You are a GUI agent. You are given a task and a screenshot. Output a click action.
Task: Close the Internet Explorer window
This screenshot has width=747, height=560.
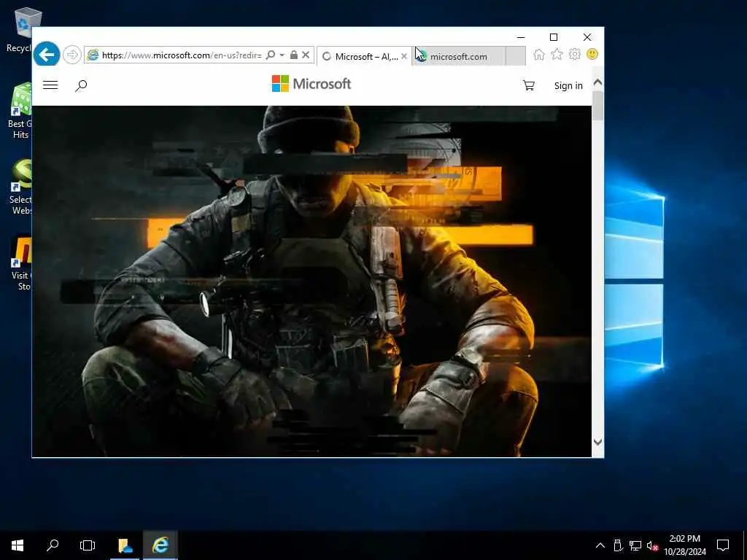587,37
